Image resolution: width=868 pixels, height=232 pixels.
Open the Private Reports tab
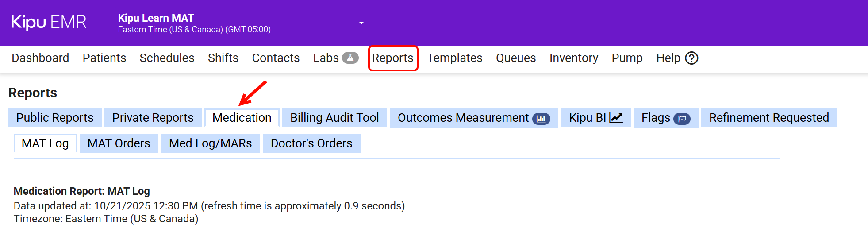pos(153,118)
